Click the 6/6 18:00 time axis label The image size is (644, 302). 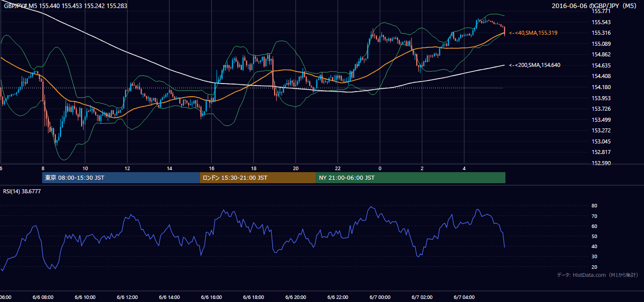pyautogui.click(x=253, y=297)
